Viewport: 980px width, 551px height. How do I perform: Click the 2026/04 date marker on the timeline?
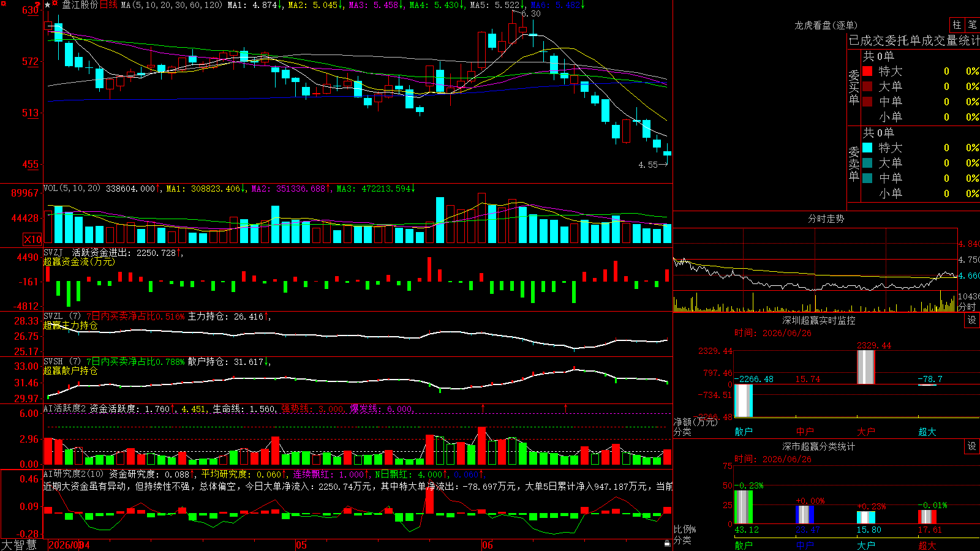coord(69,545)
